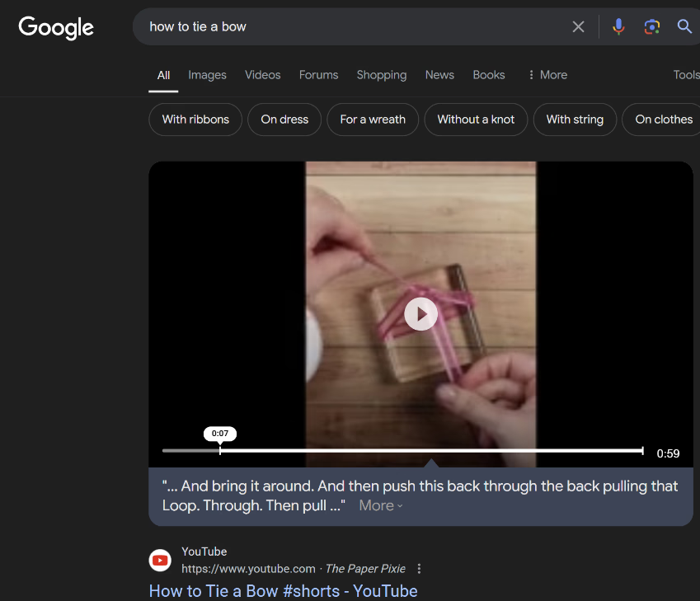
Task: Switch to the Videos tab
Action: tap(262, 75)
